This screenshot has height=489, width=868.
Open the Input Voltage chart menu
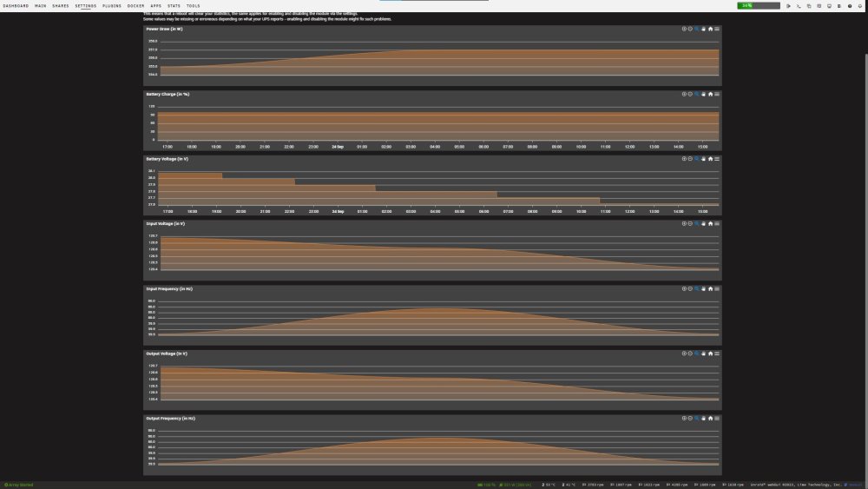click(x=717, y=224)
